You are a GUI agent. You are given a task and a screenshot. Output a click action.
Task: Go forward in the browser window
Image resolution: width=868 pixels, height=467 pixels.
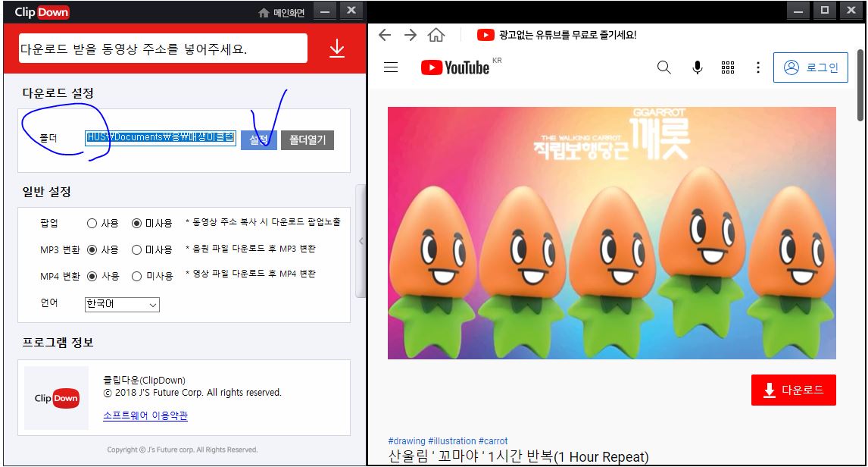[411, 36]
